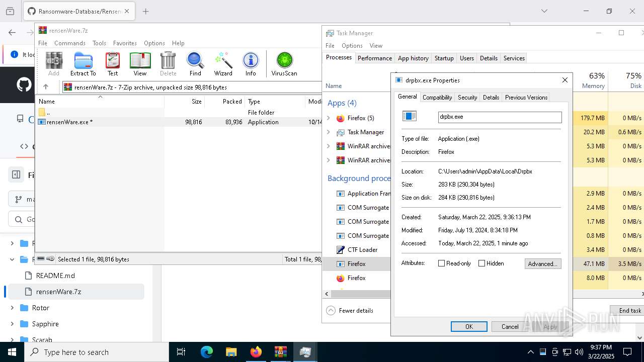
Task: Click the volume icon in system tray
Action: click(579, 352)
